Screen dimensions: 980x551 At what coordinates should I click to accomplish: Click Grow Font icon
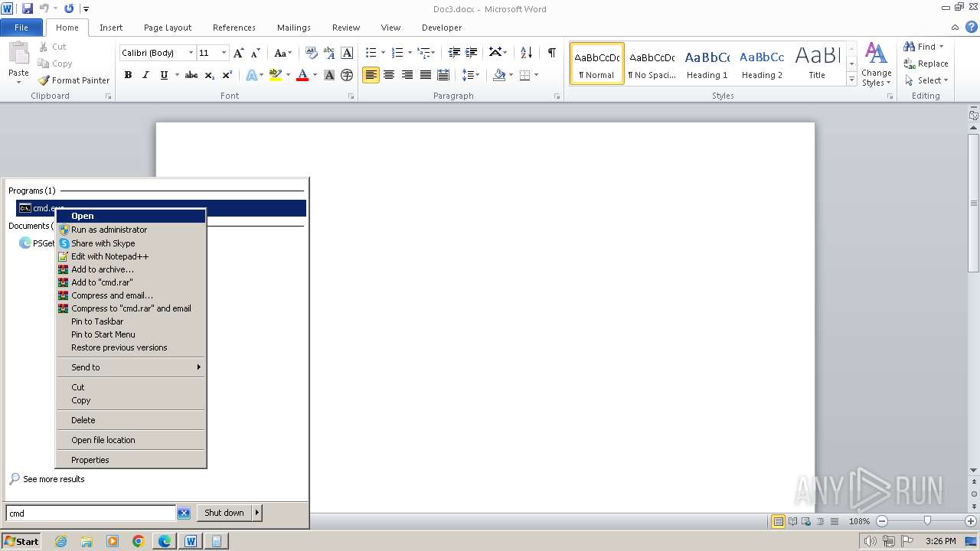click(239, 53)
